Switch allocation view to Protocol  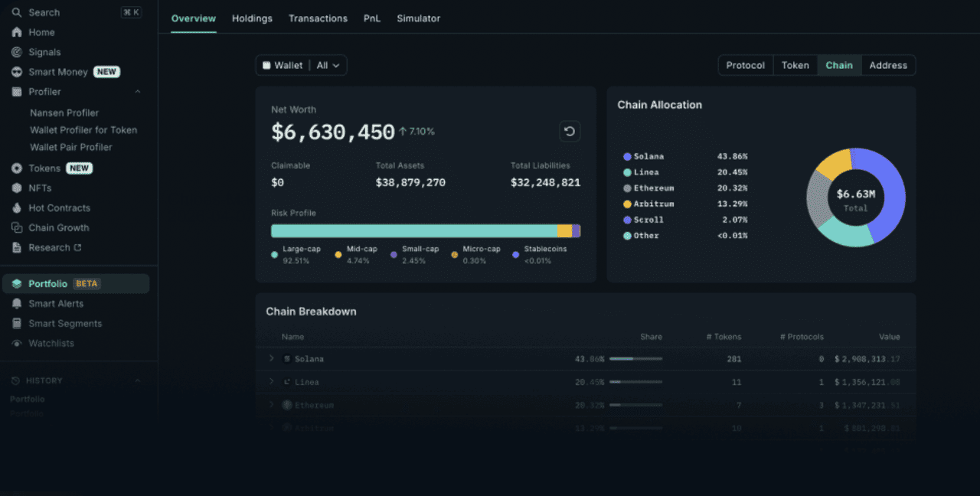[x=745, y=66]
